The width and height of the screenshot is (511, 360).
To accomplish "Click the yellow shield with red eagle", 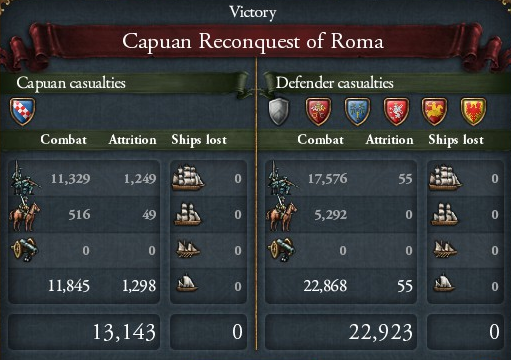I will click(x=473, y=112).
